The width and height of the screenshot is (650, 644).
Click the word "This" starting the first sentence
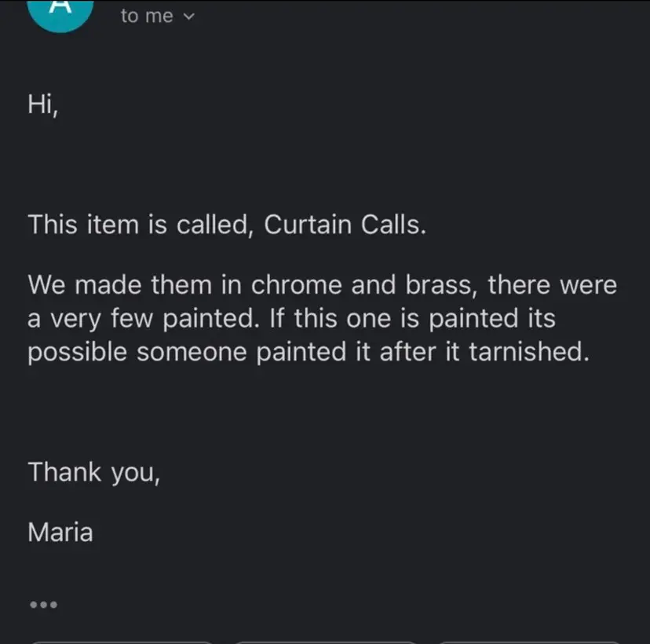(x=53, y=225)
